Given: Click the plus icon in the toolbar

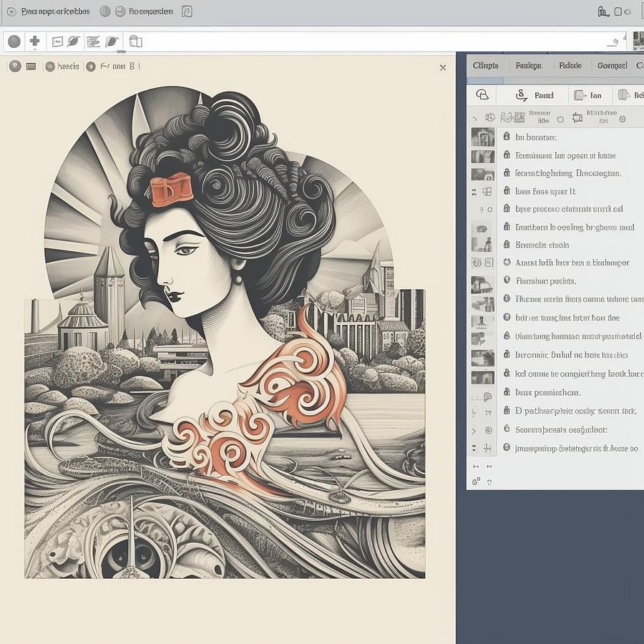Looking at the screenshot, I should 34,42.
